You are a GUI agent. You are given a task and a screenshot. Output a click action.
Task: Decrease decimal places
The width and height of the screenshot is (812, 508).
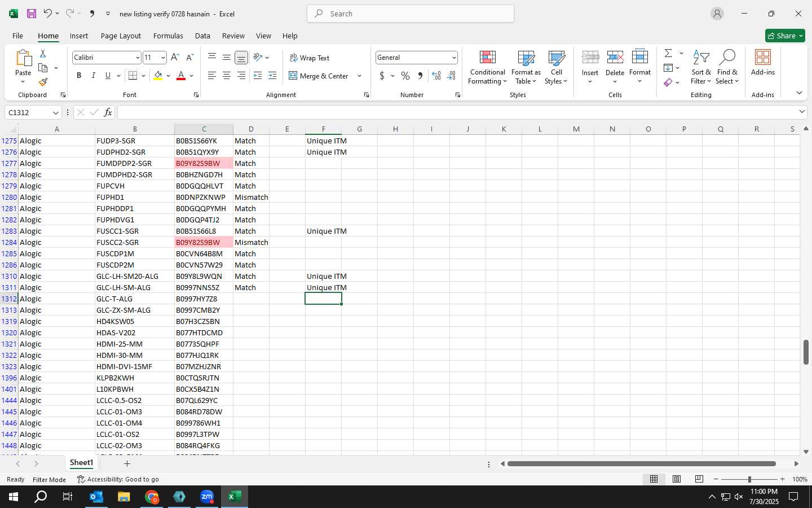(x=451, y=76)
